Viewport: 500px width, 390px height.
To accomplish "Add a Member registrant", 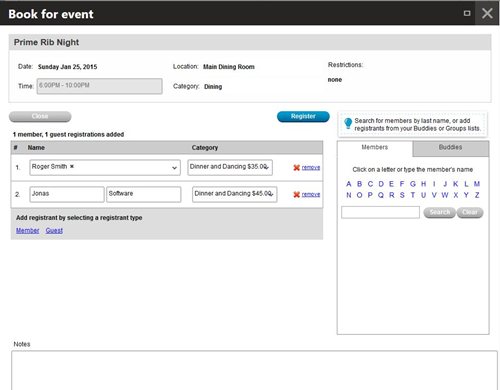I will coord(28,230).
